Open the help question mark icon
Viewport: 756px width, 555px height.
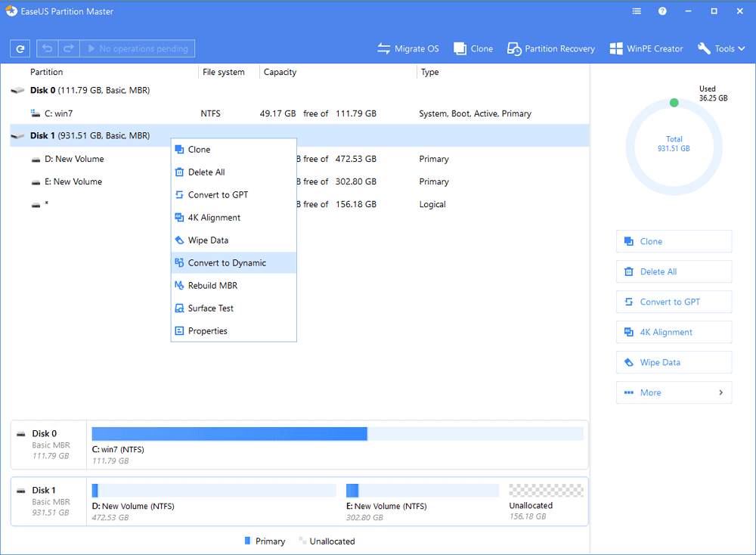click(x=662, y=11)
